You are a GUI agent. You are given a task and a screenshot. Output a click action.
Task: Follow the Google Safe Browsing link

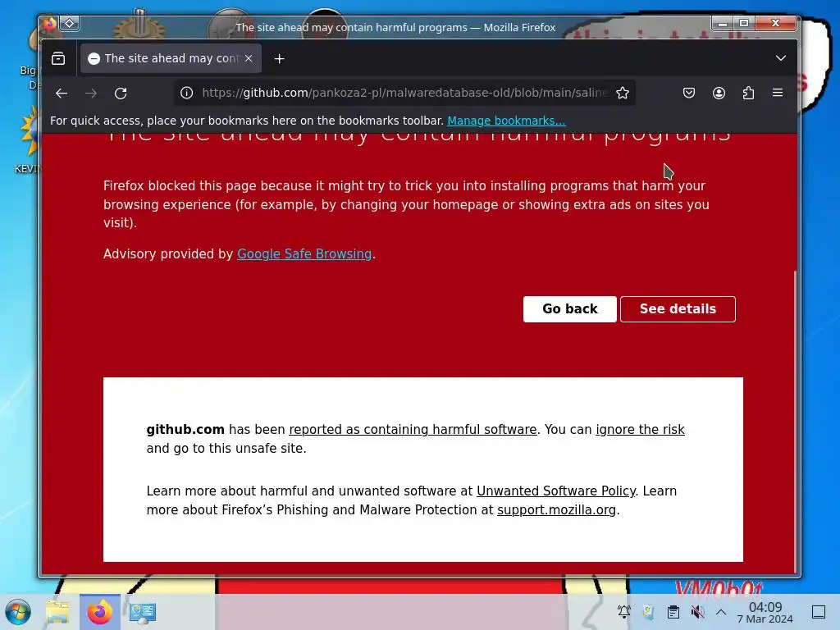click(304, 254)
